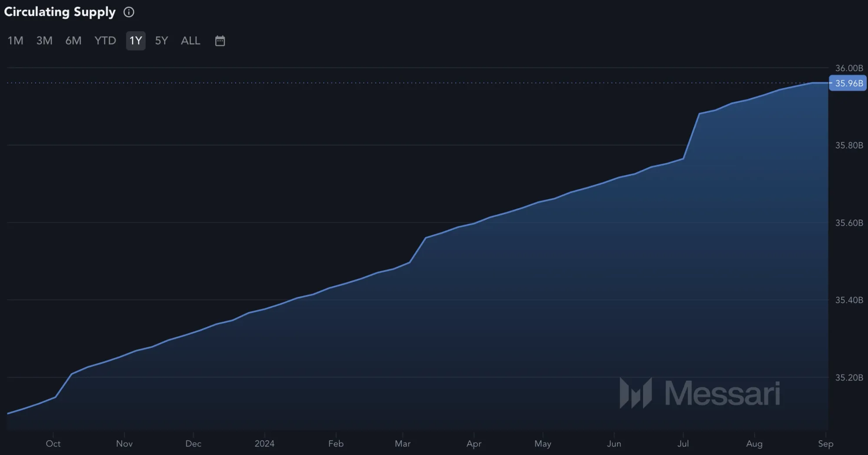Click the Aug label on the time axis

754,444
